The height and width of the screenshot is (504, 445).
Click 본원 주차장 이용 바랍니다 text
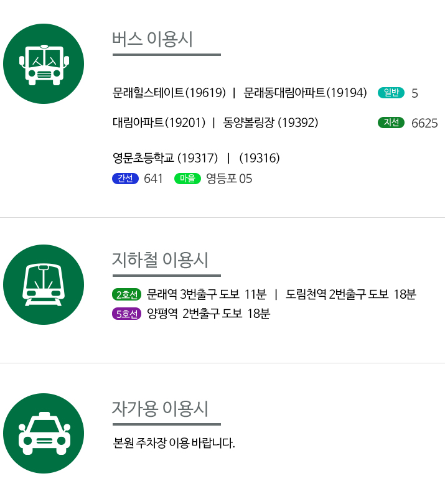pos(174,443)
